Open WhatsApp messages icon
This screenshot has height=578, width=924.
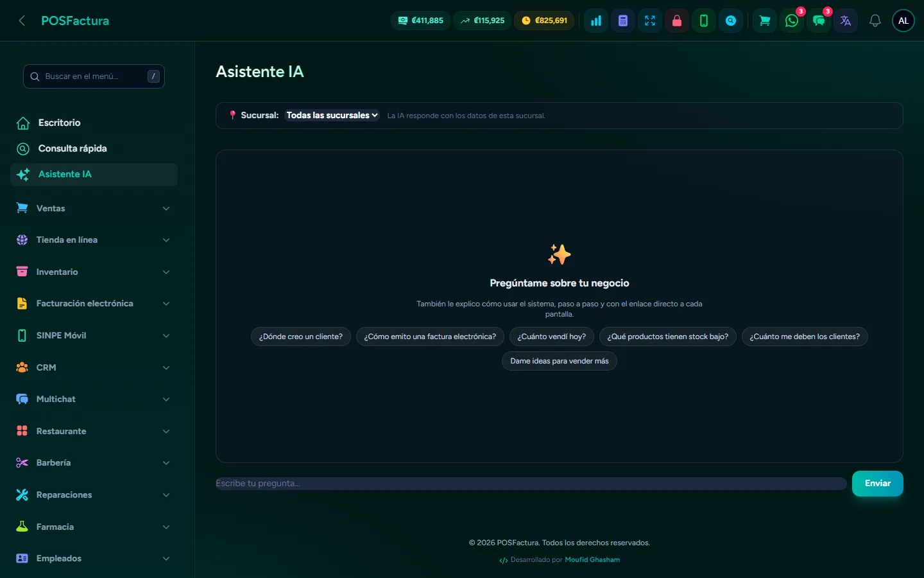click(792, 21)
